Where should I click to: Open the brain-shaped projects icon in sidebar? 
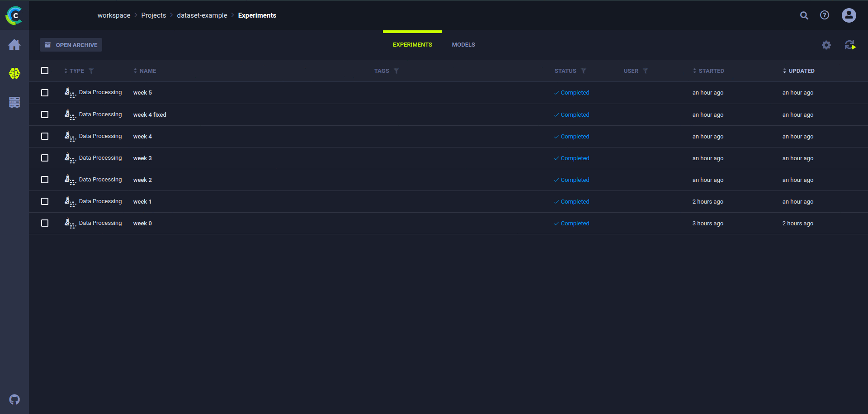click(14, 73)
